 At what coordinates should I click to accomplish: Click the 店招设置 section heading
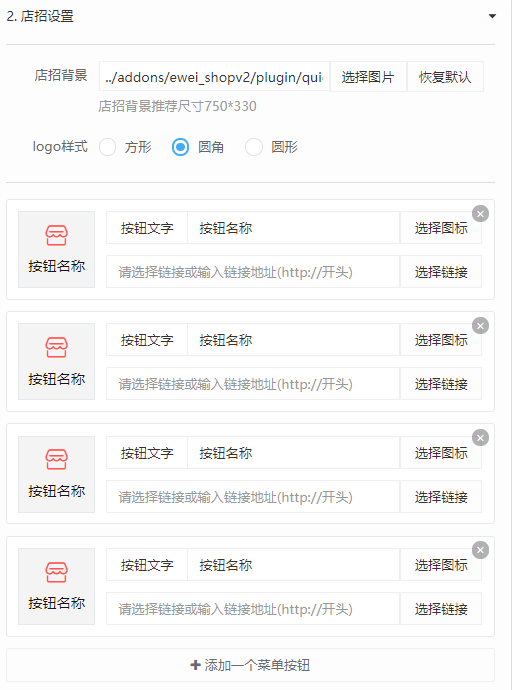40,16
